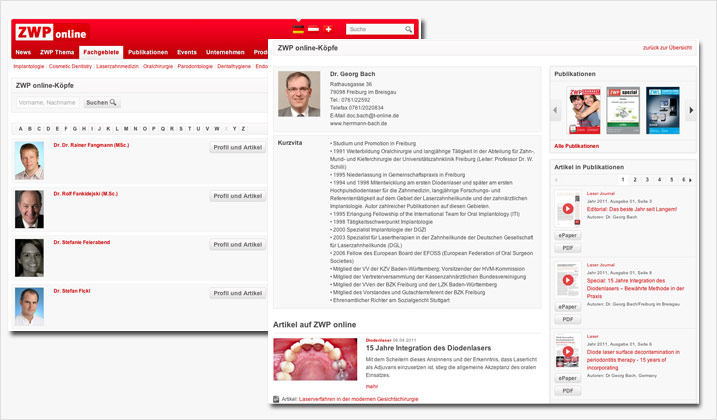717x420 pixels.
Task: Open the ZWP Thema menu item
Action: pos(57,52)
